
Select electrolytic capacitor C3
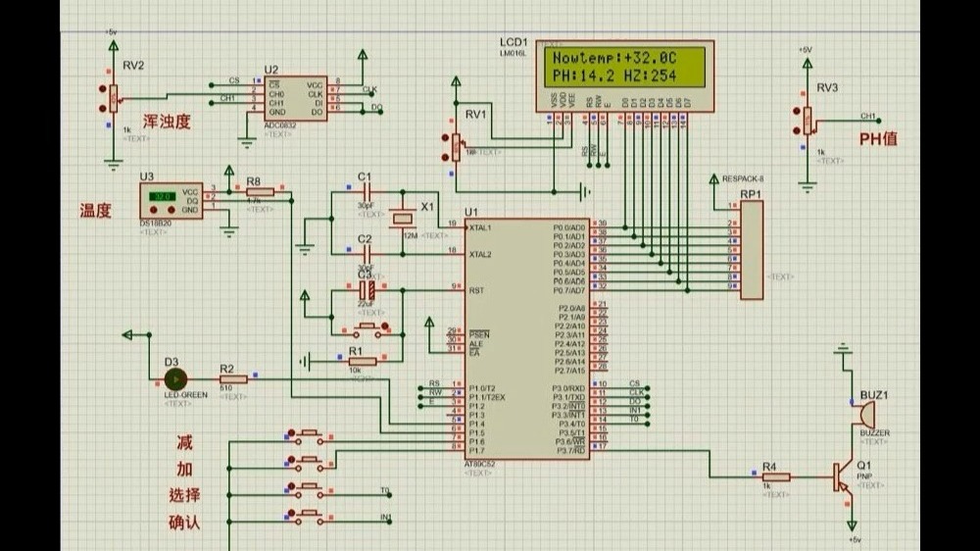point(367,290)
